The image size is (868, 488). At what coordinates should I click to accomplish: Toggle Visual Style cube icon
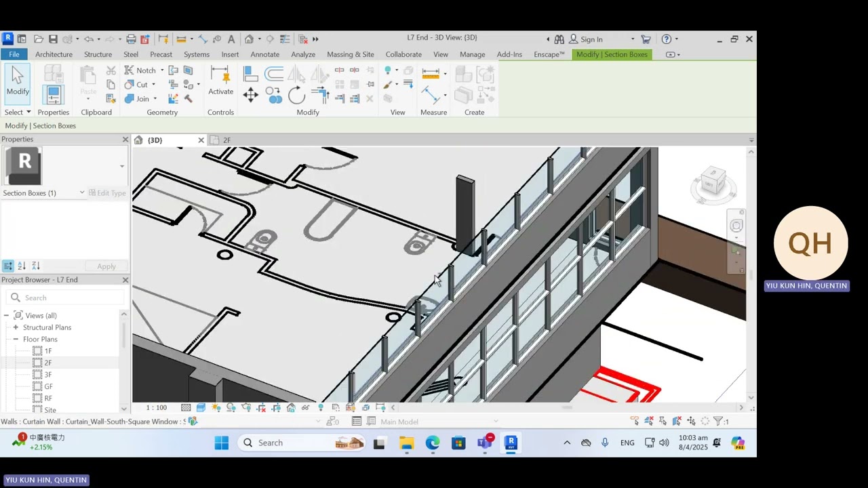pos(201,407)
